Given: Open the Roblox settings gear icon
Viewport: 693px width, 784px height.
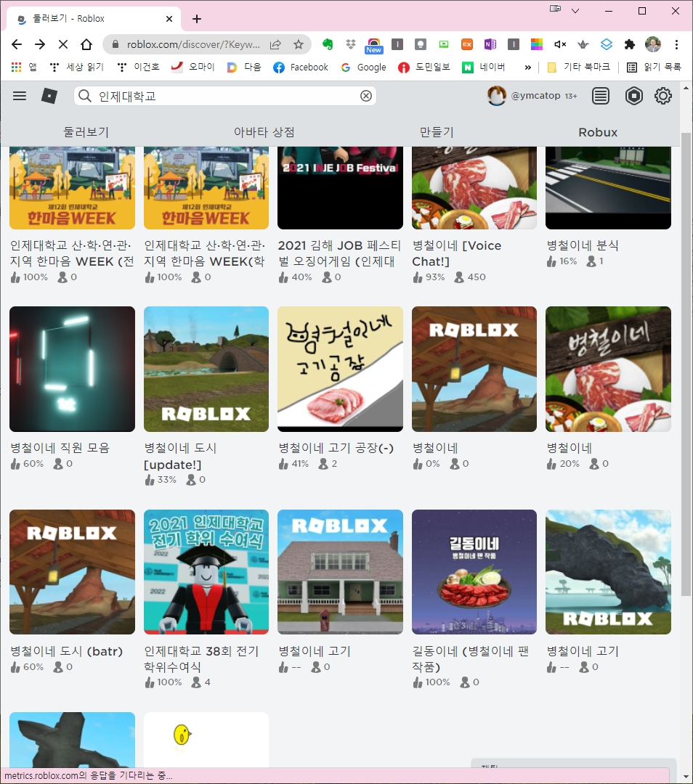Looking at the screenshot, I should pyautogui.click(x=663, y=96).
